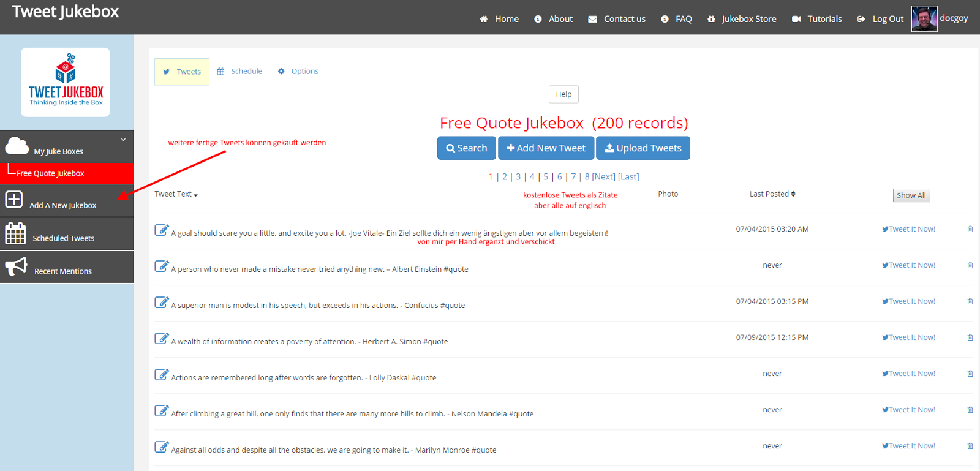The width and height of the screenshot is (980, 471).
Task: Edit the Marilyn Monroe quote tweet icon
Action: 162,447
